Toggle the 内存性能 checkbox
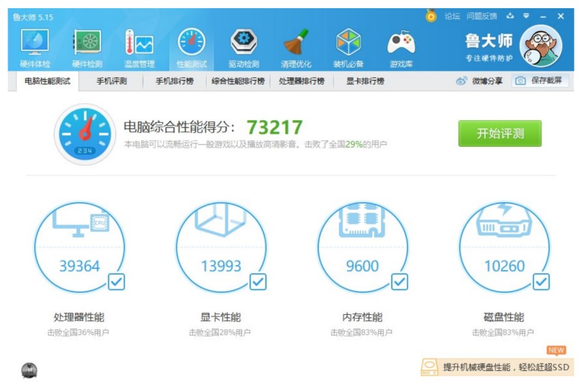This screenshot has height=392, width=586. 400,282
